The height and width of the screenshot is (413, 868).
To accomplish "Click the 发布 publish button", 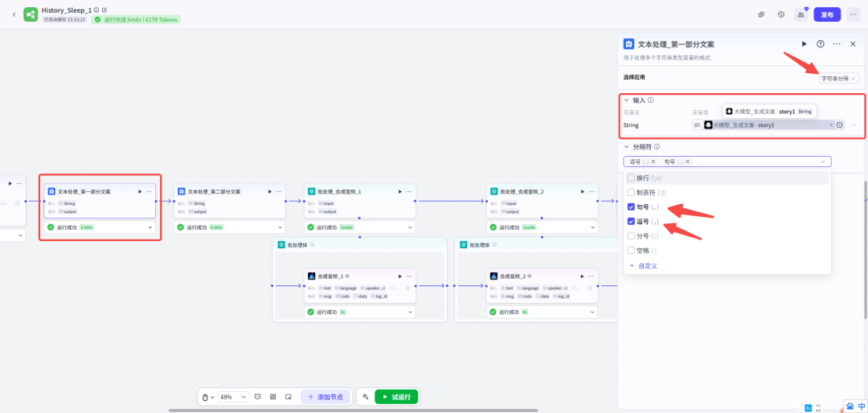I will 827,14.
